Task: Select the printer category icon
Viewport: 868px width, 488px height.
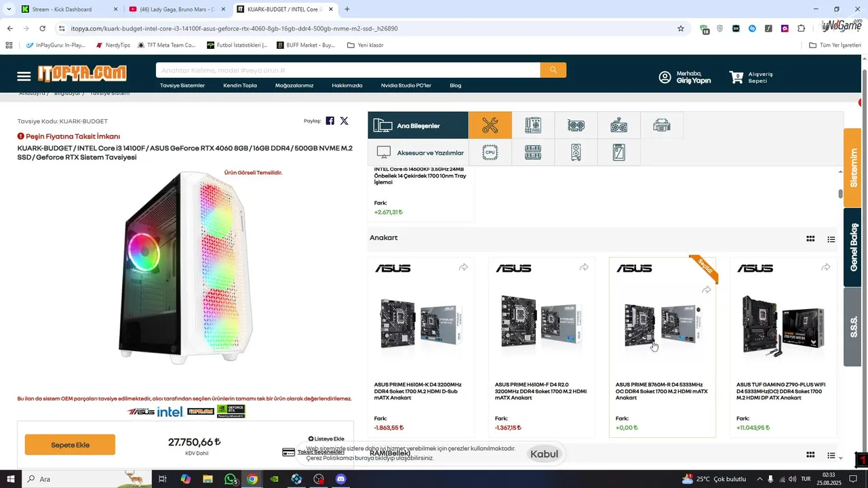Action: pos(661,125)
